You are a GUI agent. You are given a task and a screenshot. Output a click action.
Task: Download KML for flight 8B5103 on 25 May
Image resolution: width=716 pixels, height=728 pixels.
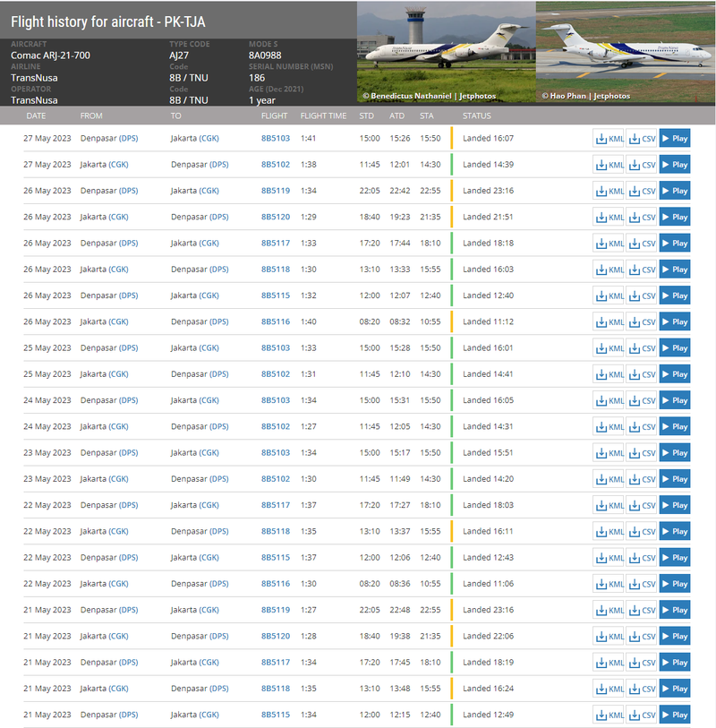coord(609,348)
